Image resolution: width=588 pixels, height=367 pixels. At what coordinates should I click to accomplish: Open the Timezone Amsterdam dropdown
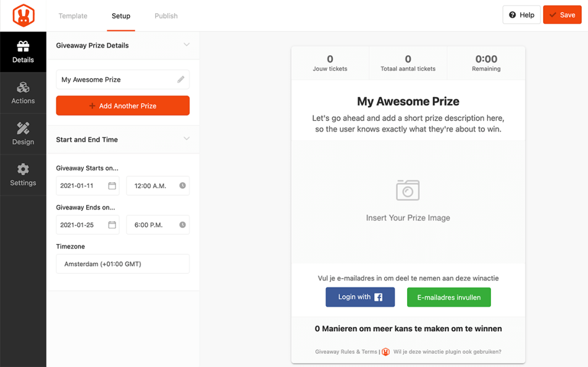click(122, 264)
